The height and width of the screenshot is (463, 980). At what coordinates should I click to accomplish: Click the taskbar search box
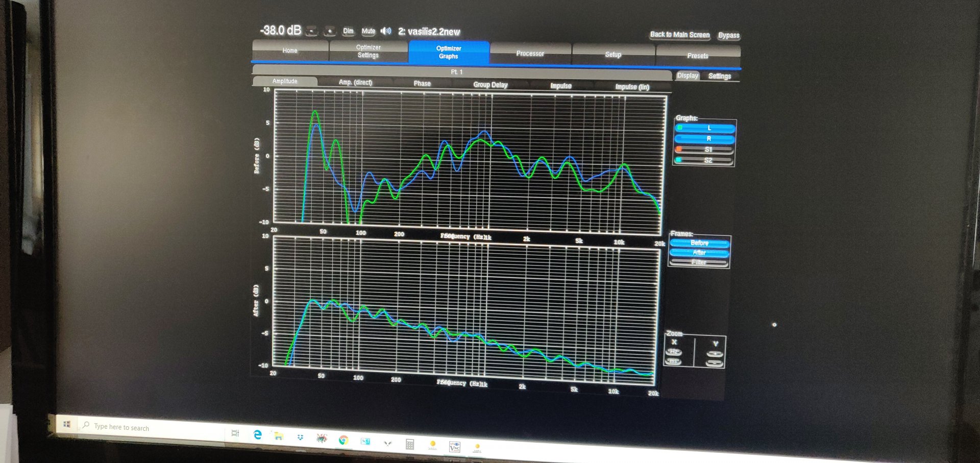(152, 429)
